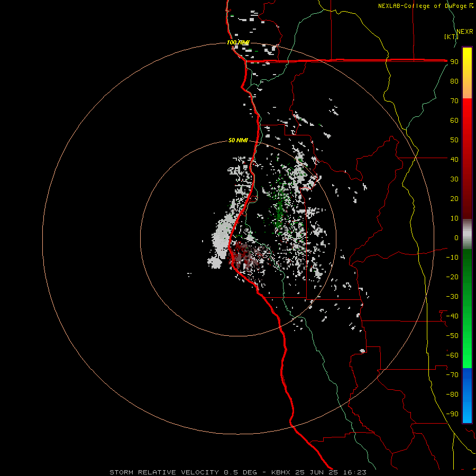Image resolution: width=476 pixels, height=476 pixels.
Task: Click the "50 NMI" range ring label
Action: (x=238, y=140)
